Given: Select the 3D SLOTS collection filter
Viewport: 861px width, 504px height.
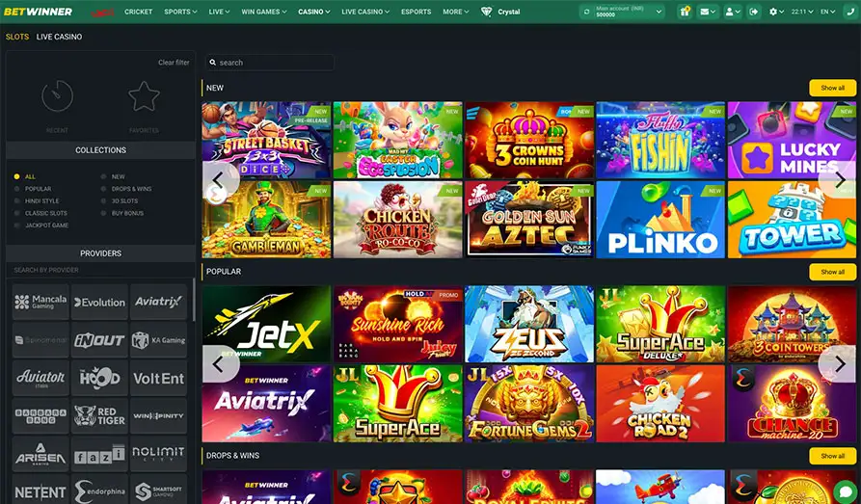Looking at the screenshot, I should pyautogui.click(x=120, y=201).
